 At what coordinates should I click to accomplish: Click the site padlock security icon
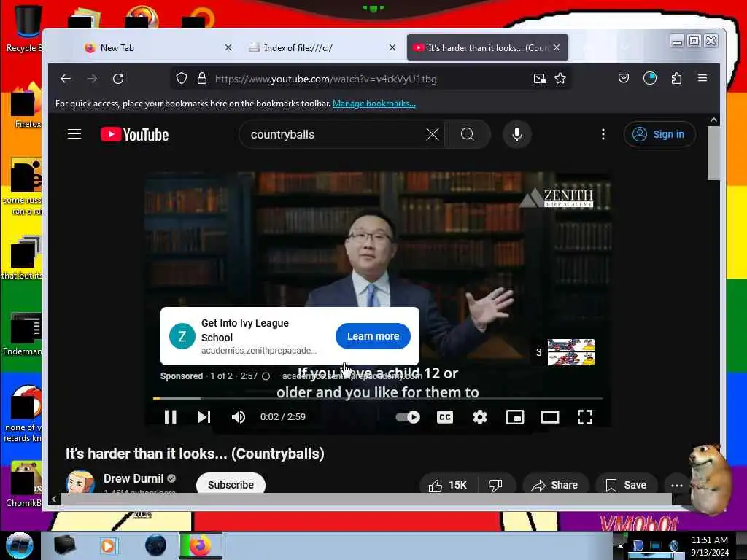[202, 79]
